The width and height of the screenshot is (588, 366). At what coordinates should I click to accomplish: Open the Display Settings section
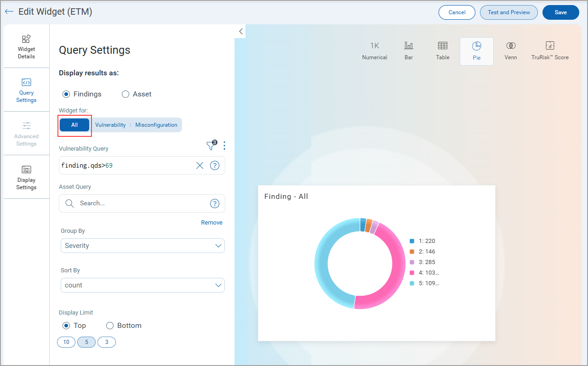(x=26, y=177)
